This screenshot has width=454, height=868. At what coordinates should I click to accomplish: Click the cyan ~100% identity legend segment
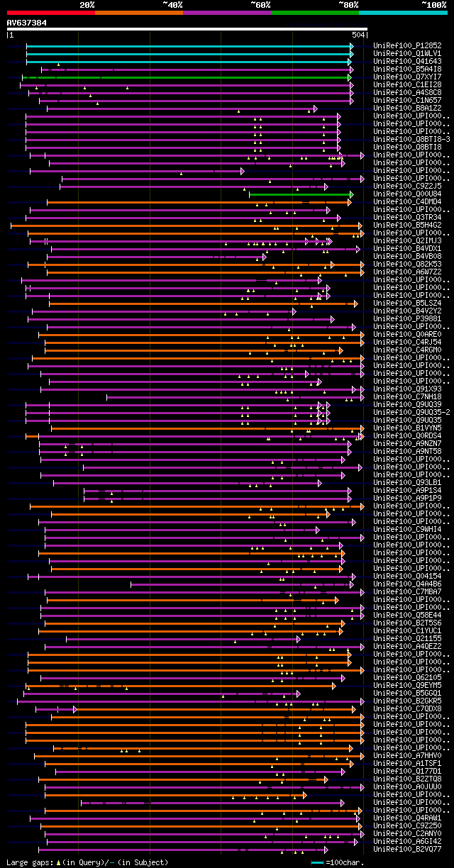tap(402, 13)
